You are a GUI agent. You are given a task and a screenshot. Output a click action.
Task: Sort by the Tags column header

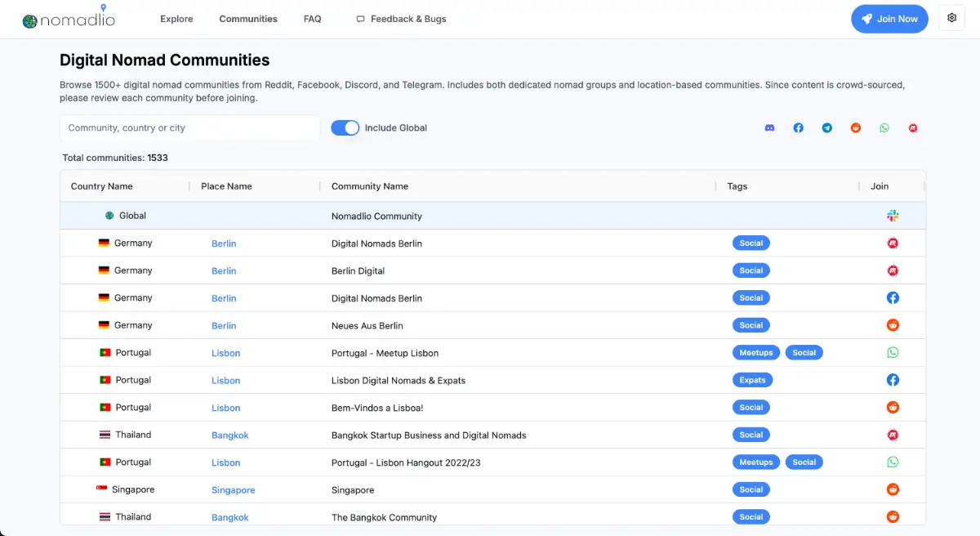pos(737,186)
